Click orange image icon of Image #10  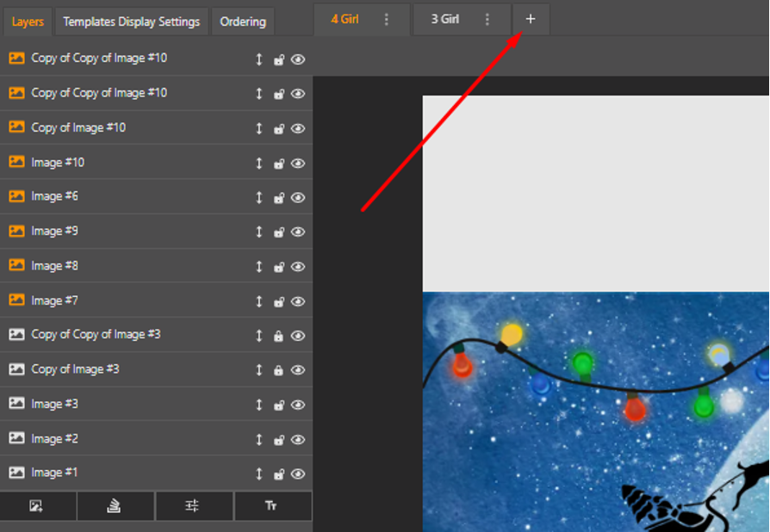click(16, 162)
